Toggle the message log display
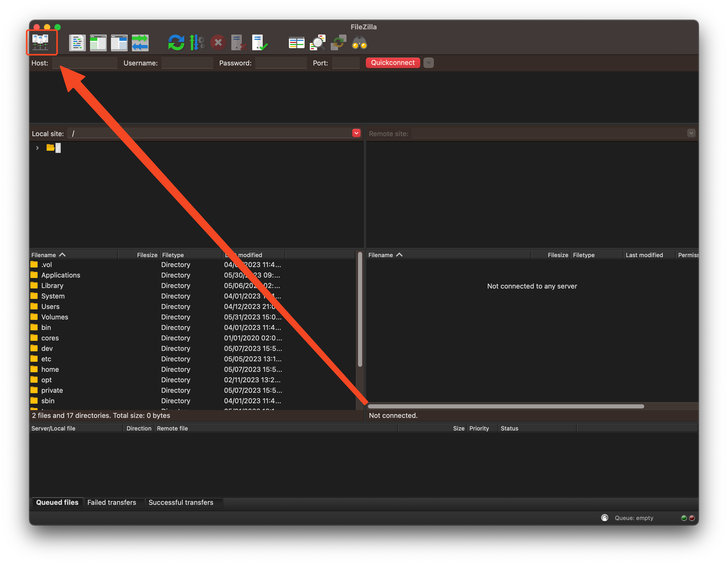 coord(77,42)
